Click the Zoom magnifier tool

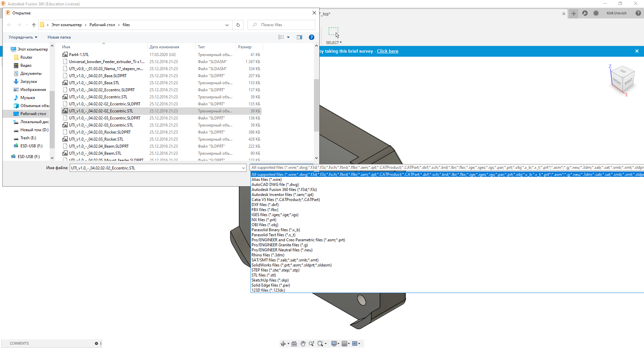tap(311, 344)
